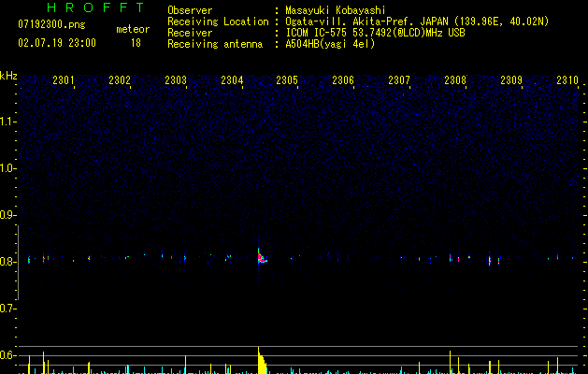Click the kHz axis unit label
This screenshot has width=588, height=374.
coord(8,76)
